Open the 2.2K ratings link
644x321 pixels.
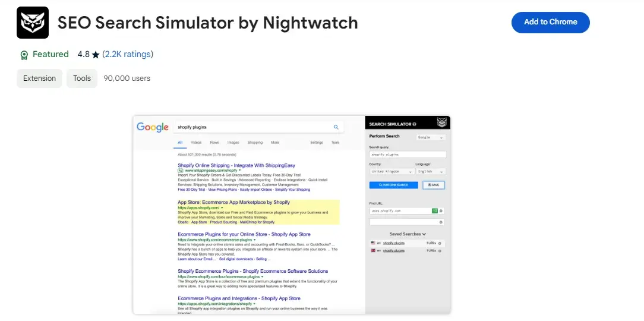(x=128, y=54)
